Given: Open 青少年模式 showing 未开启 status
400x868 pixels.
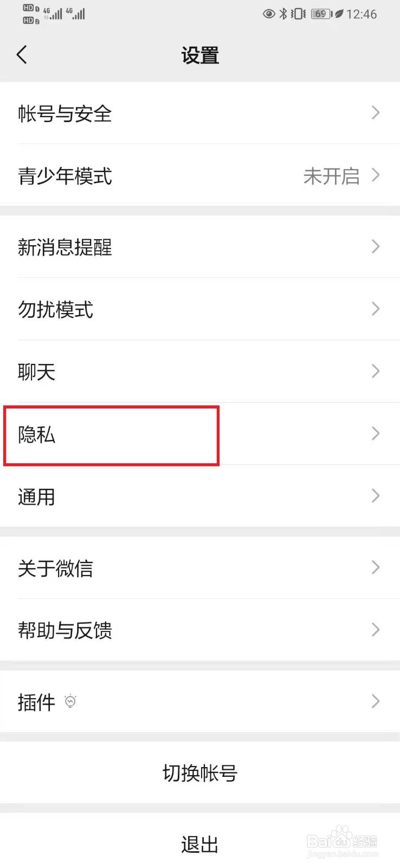Looking at the screenshot, I should pyautogui.click(x=200, y=175).
